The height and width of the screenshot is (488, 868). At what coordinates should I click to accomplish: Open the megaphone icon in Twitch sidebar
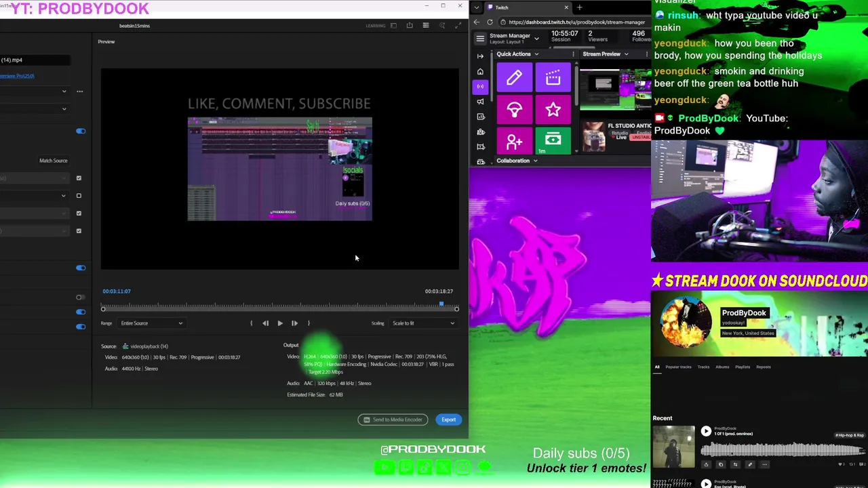480,102
